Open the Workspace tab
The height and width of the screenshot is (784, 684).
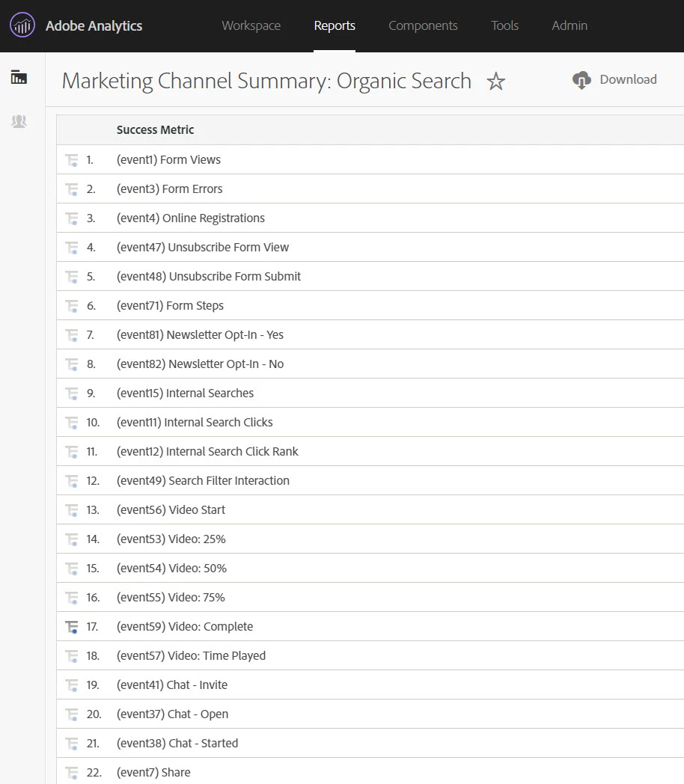pos(251,25)
